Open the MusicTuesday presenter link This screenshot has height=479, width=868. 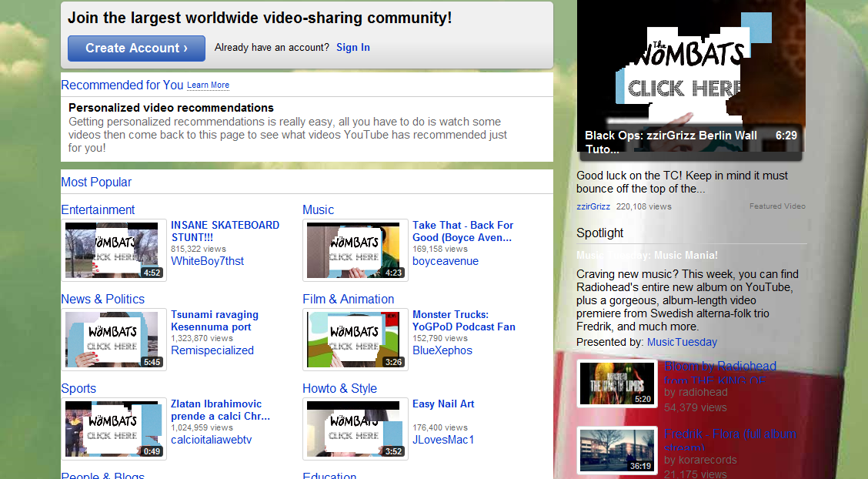pos(682,342)
